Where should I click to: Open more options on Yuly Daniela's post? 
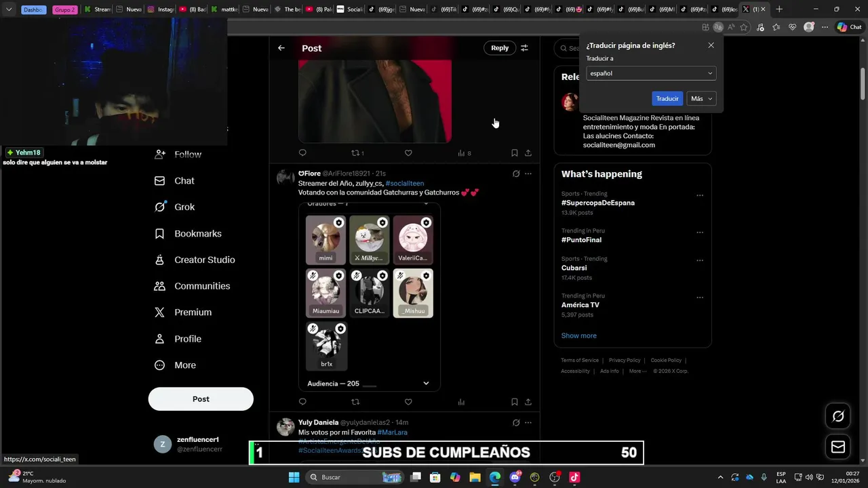point(528,422)
